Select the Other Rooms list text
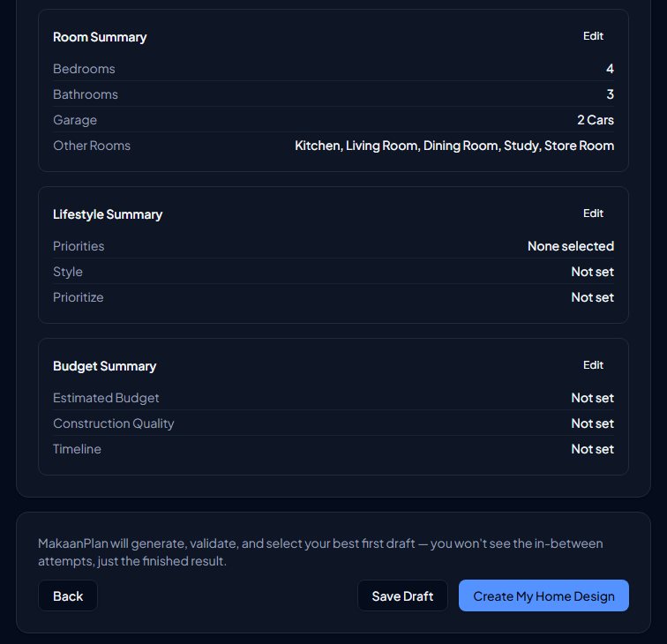This screenshot has height=644, width=667. 454,146
